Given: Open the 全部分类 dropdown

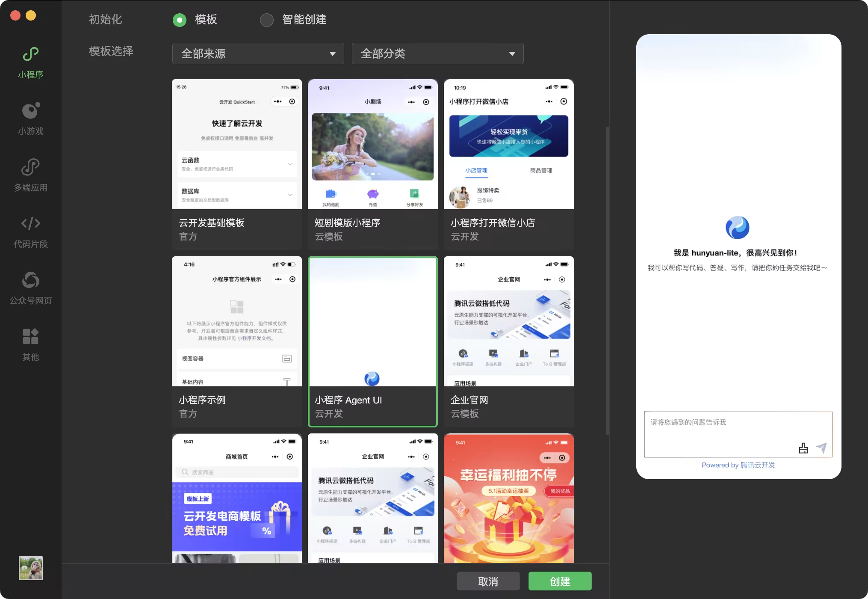Looking at the screenshot, I should 437,53.
